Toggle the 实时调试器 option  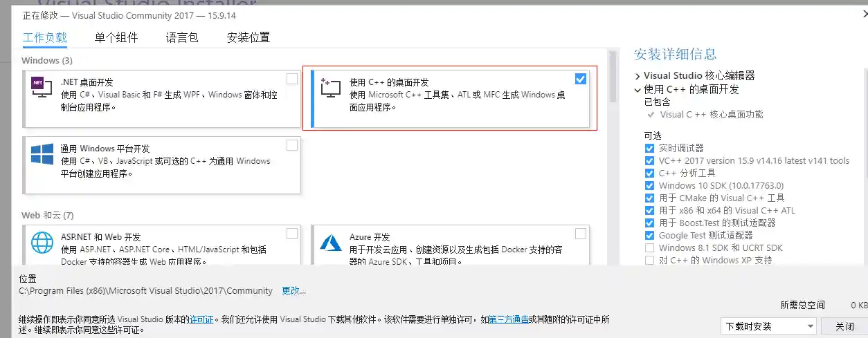coord(649,148)
